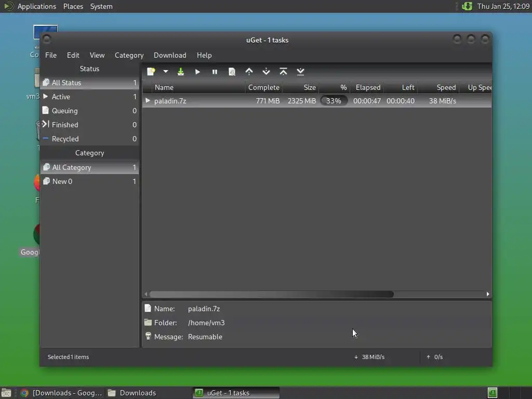
Task: Click the upload speed 0/s in status bar
Action: (435, 357)
